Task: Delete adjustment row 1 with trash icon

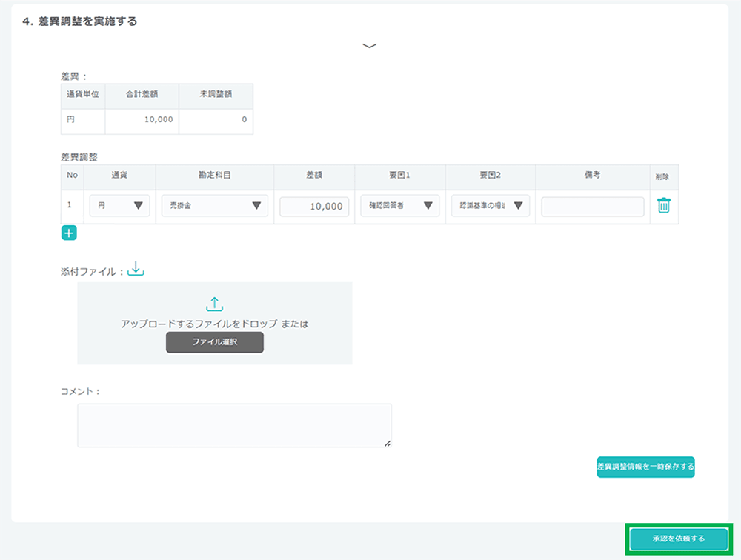Action: (663, 206)
